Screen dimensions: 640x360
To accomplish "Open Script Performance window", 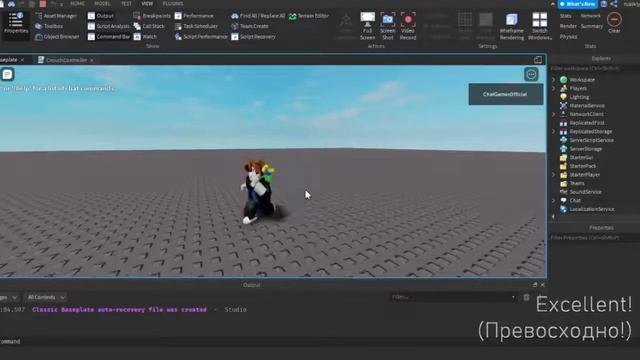I will (201, 37).
